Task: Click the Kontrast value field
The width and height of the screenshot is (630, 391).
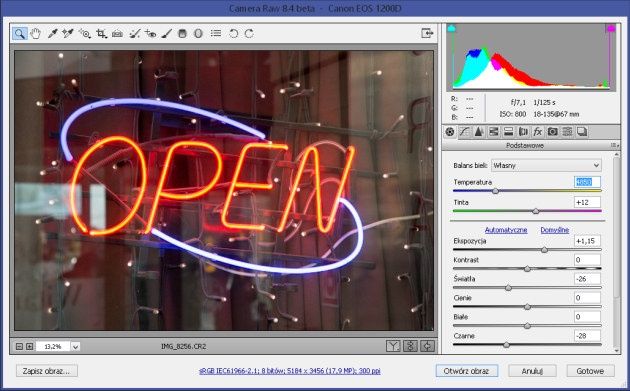Action: point(587,260)
